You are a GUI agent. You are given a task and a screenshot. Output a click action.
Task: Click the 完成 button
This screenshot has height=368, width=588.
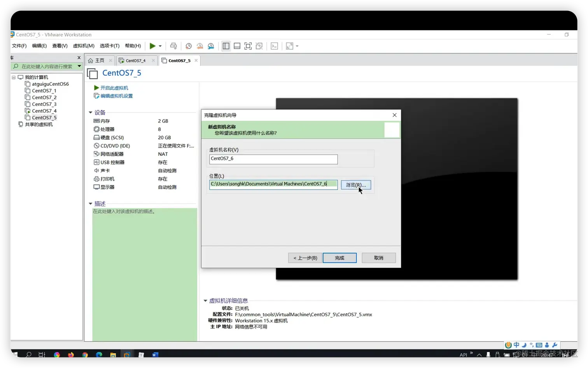pyautogui.click(x=339, y=258)
